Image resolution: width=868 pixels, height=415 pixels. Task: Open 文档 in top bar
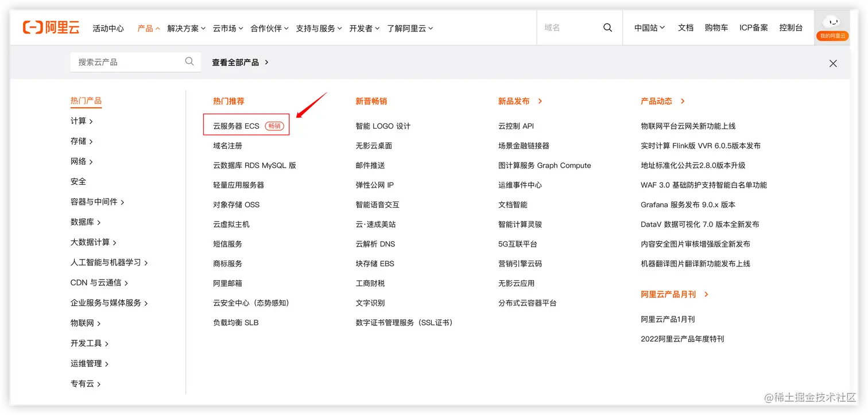[685, 28]
